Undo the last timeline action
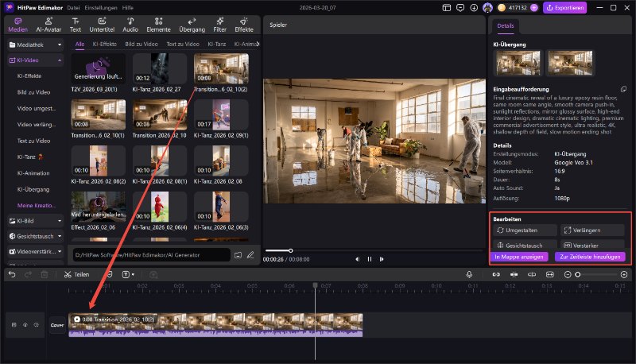 pos(11,274)
